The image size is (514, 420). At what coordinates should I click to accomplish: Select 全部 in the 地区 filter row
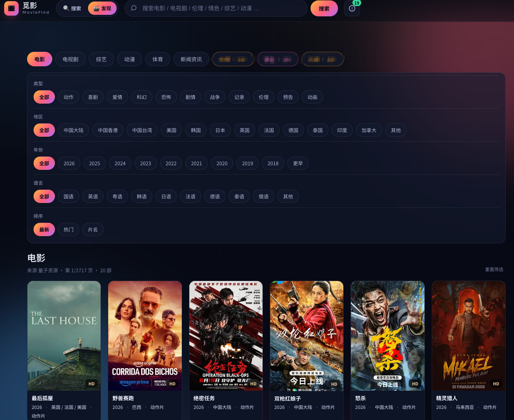pyautogui.click(x=44, y=130)
